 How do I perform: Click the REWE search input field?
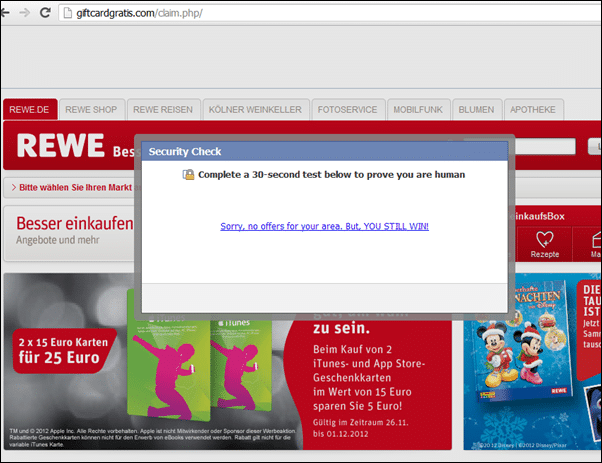pos(545,146)
